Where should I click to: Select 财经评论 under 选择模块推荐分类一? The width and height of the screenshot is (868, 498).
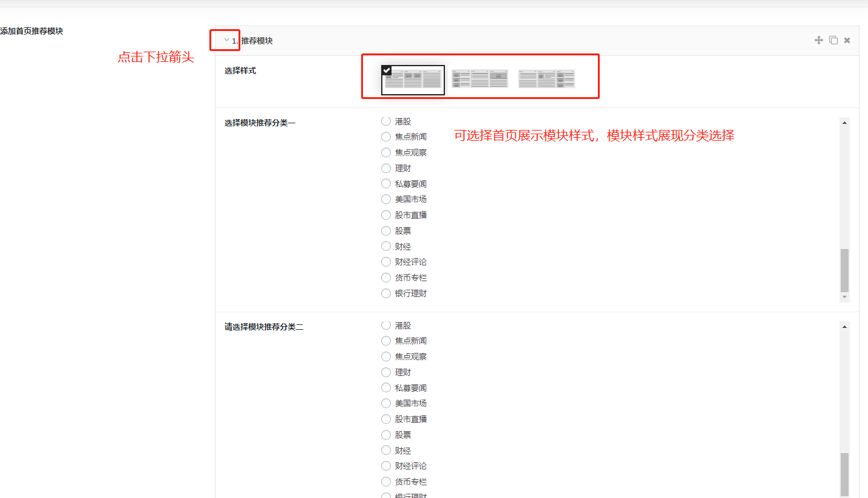coord(386,262)
